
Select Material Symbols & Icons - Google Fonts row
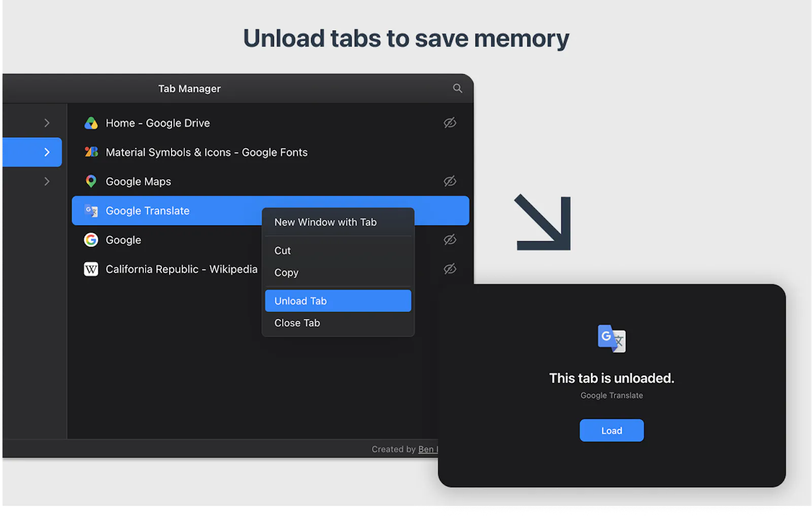point(270,152)
